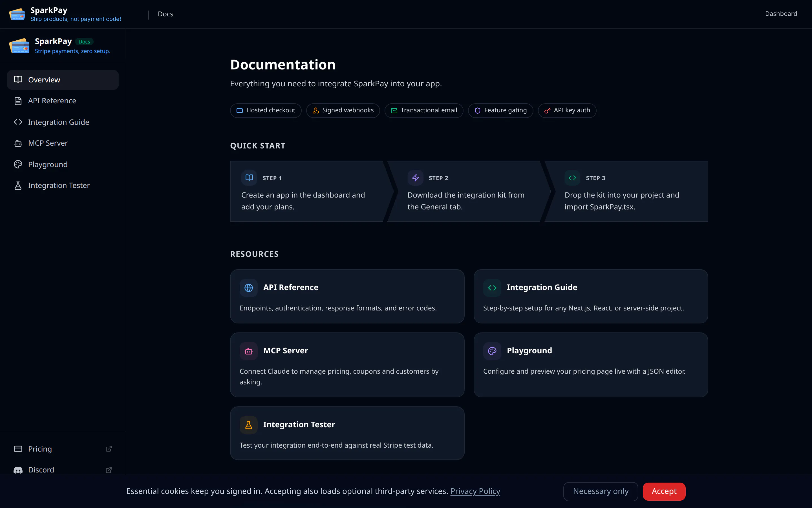Click the book icon on Step 1
Image resolution: width=812 pixels, height=508 pixels.
click(249, 178)
